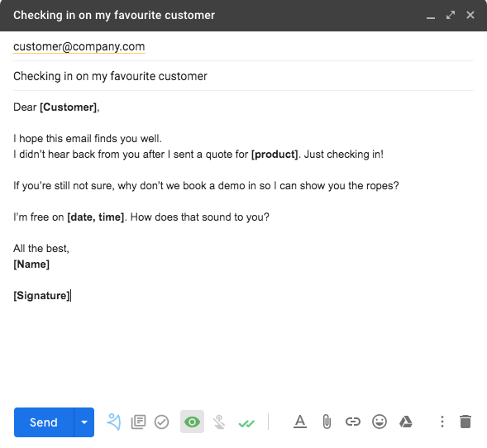Click the blue megaphone campaign icon
Viewport: 487px width, 448px height.
tap(113, 422)
